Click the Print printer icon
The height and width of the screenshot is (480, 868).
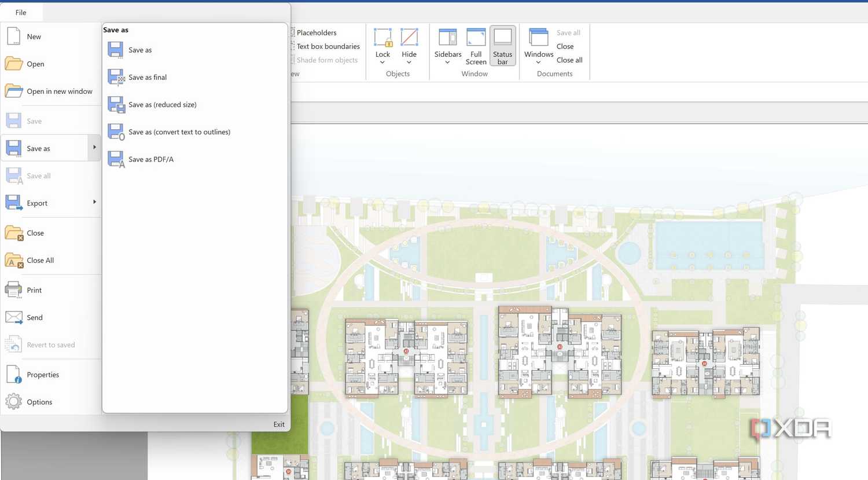pos(13,290)
